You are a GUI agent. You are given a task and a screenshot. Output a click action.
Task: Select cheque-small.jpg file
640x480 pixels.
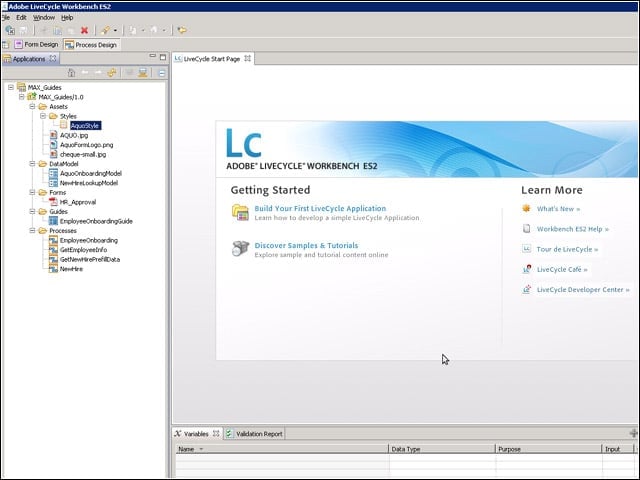(x=83, y=154)
